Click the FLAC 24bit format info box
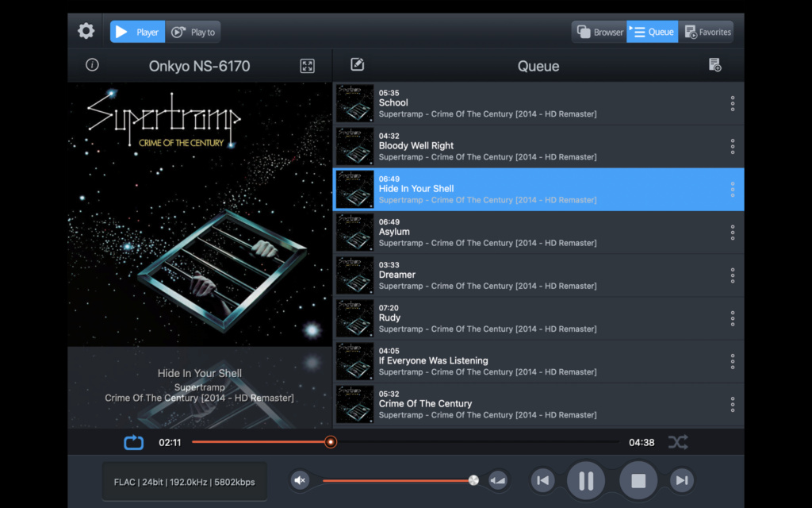This screenshot has height=508, width=812. coord(184,482)
